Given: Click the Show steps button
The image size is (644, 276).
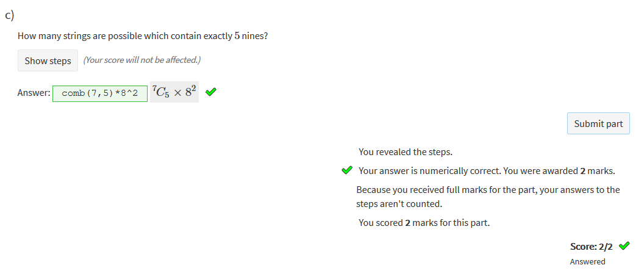Looking at the screenshot, I should (x=48, y=60).
